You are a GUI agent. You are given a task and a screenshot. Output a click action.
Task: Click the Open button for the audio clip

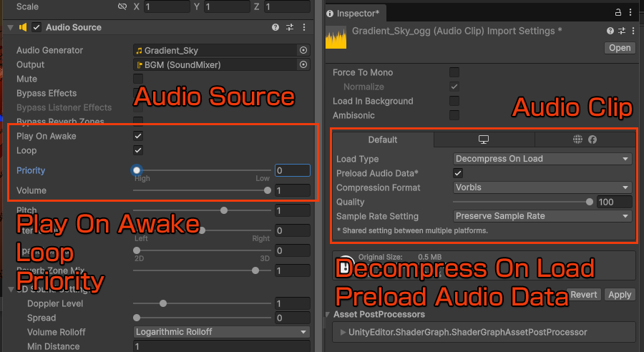620,48
